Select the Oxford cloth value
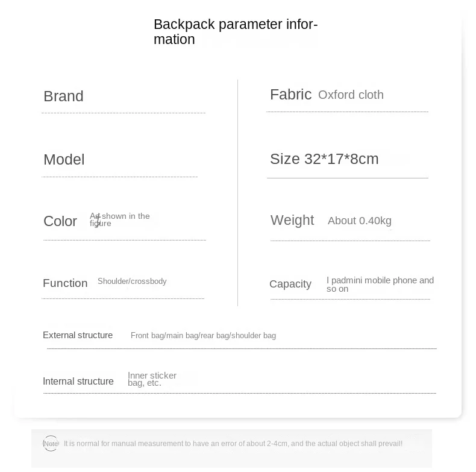476x472 pixels. point(351,95)
